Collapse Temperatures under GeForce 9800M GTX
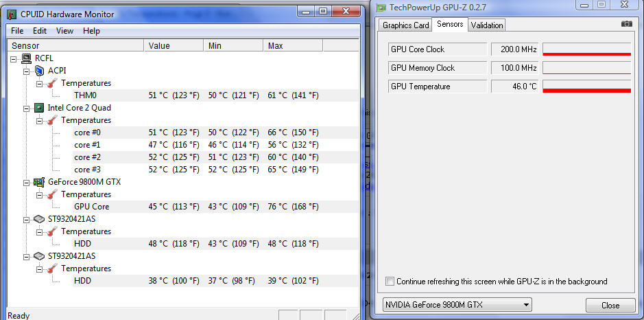Screen dimensions: 644x320 pyautogui.click(x=40, y=194)
